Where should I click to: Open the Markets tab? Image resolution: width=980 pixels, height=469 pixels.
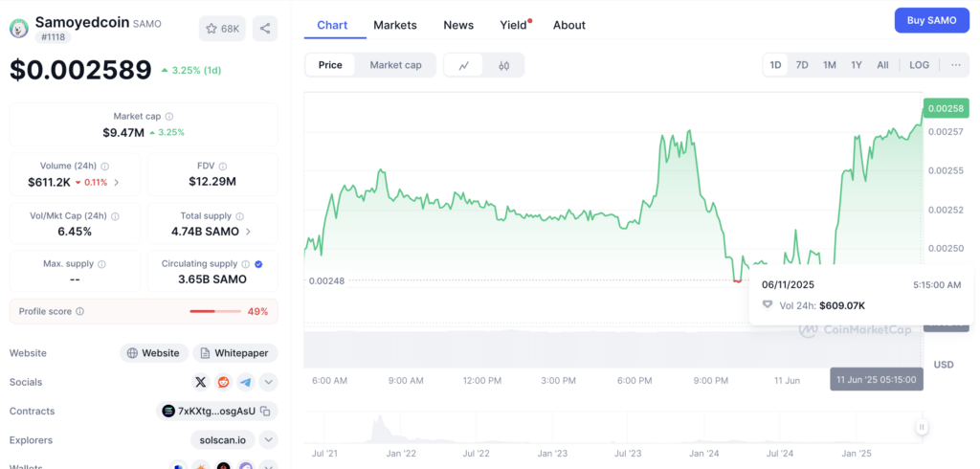tap(395, 25)
